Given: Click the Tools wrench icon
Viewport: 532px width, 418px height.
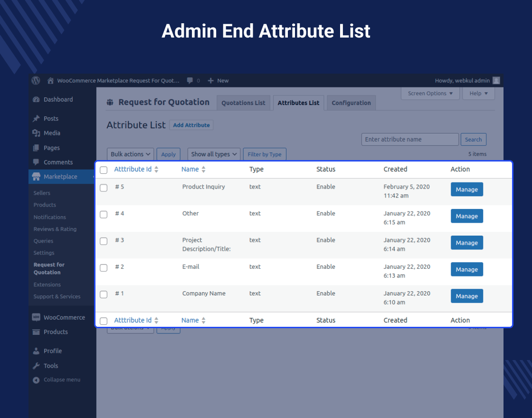Looking at the screenshot, I should [36, 366].
